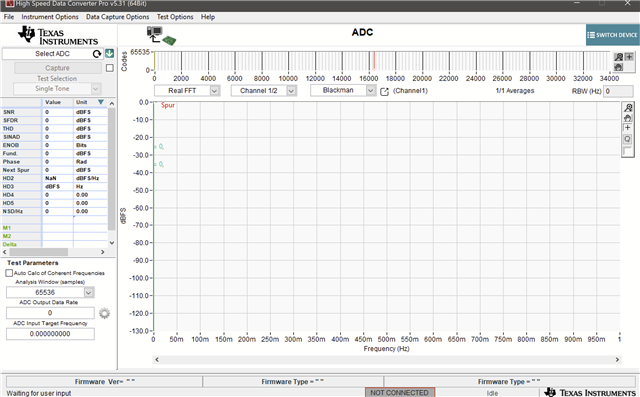Click the plus cursor icon in codes graph palette
The height and width of the screenshot is (397, 640).
[x=629, y=57]
